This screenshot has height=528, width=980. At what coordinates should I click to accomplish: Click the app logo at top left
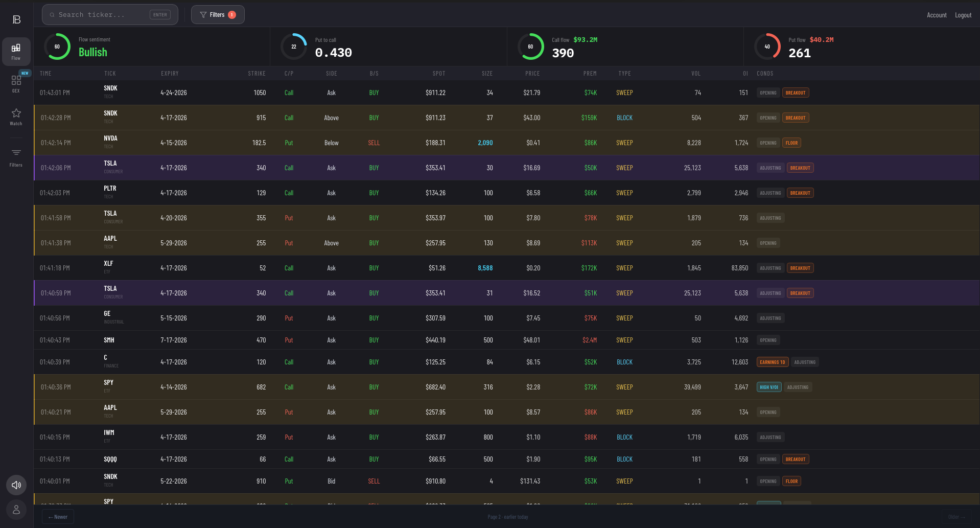coord(16,18)
